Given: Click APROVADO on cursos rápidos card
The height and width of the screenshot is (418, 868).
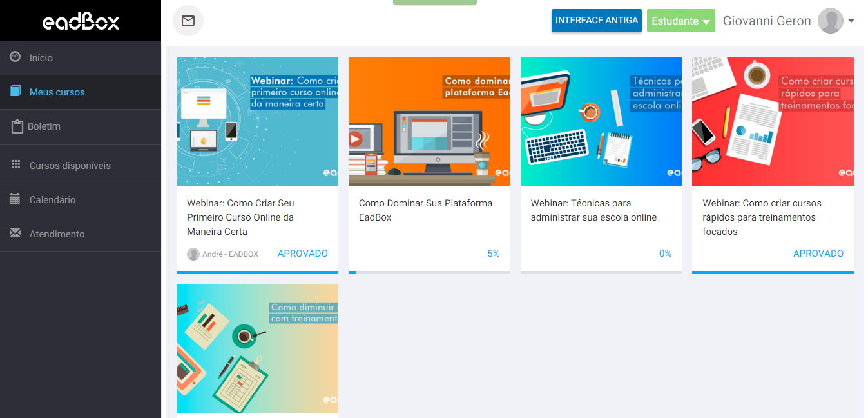Looking at the screenshot, I should click(x=818, y=254).
